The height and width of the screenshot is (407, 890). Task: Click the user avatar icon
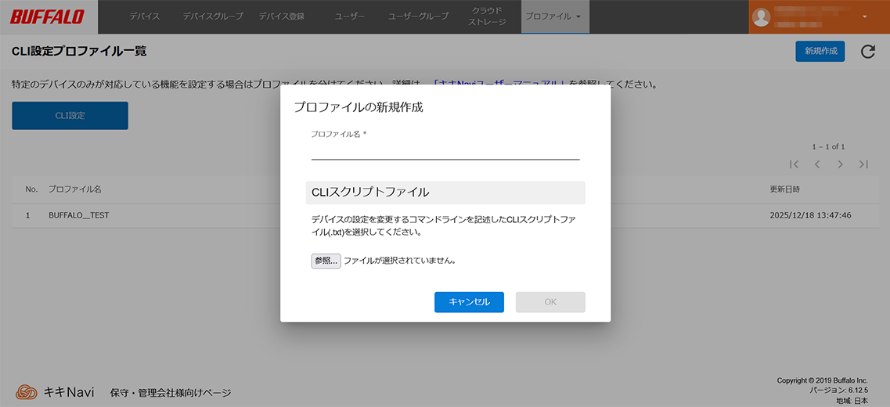coord(761,17)
